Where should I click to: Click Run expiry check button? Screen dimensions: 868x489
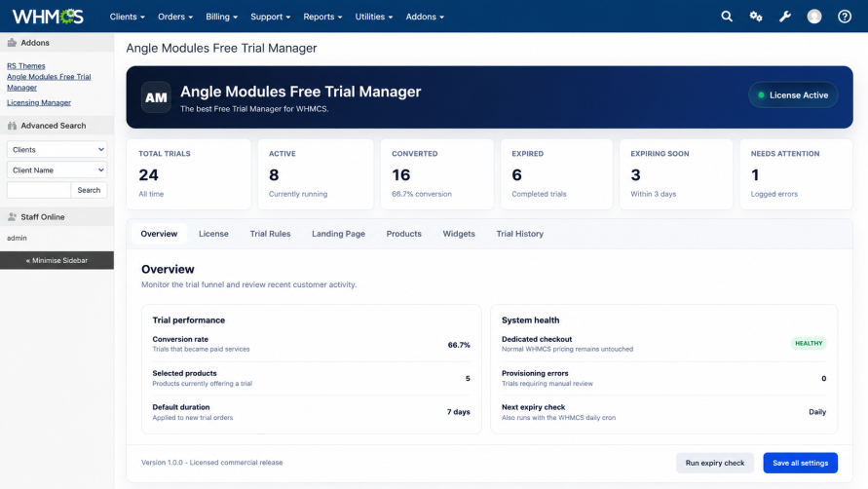[x=715, y=463]
